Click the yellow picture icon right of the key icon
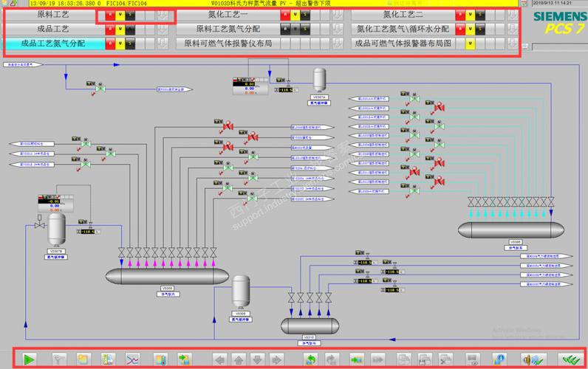The image size is (588, 369). pos(83,359)
